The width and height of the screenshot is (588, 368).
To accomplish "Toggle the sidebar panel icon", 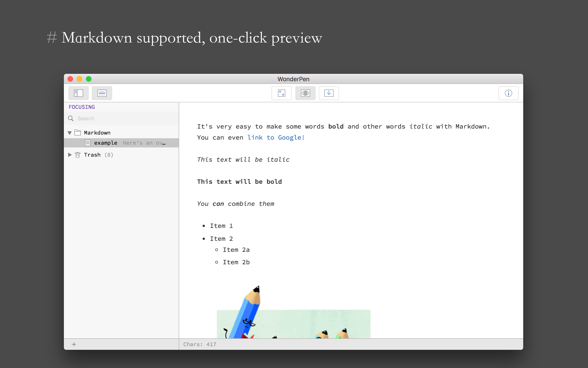I will [x=79, y=93].
